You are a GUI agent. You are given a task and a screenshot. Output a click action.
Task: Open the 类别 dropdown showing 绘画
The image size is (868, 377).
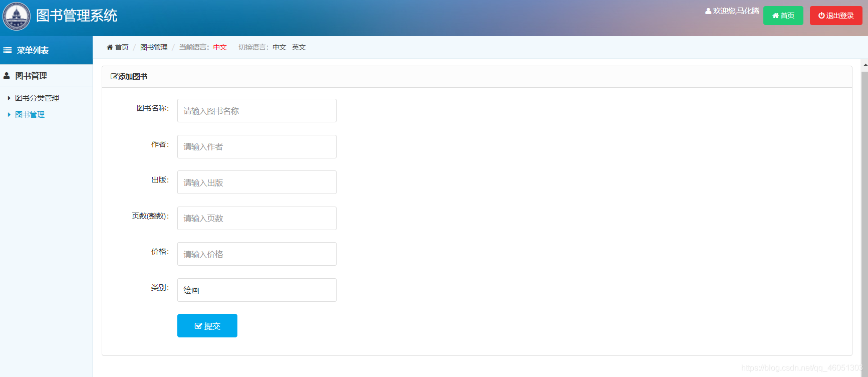coord(257,290)
